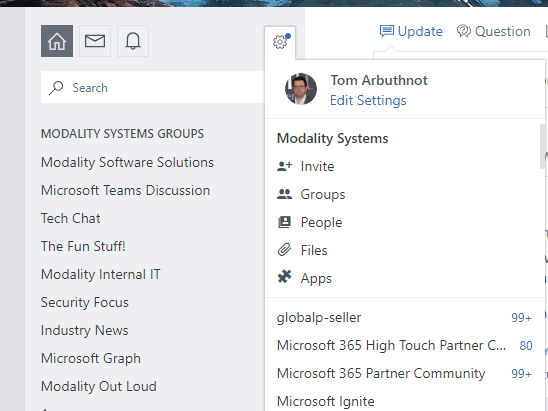This screenshot has width=548, height=411.
Task: Open Groups from the settings menu
Action: 311,194
